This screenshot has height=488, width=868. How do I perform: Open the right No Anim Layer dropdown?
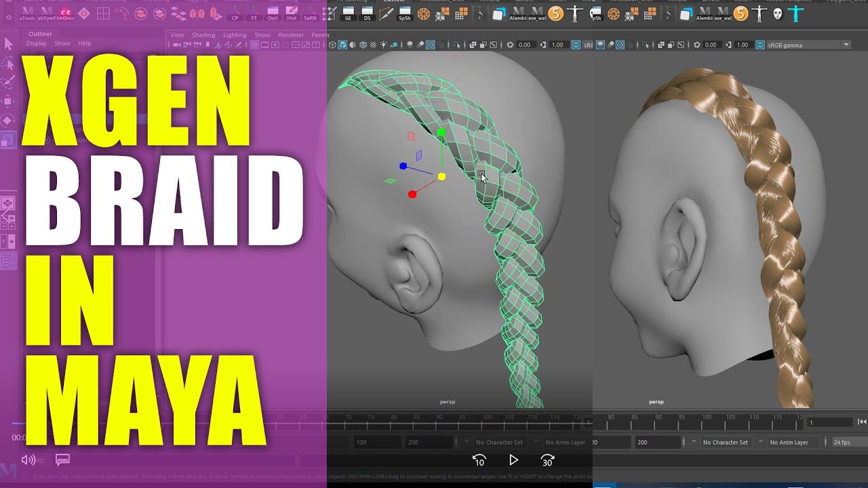coord(793,442)
